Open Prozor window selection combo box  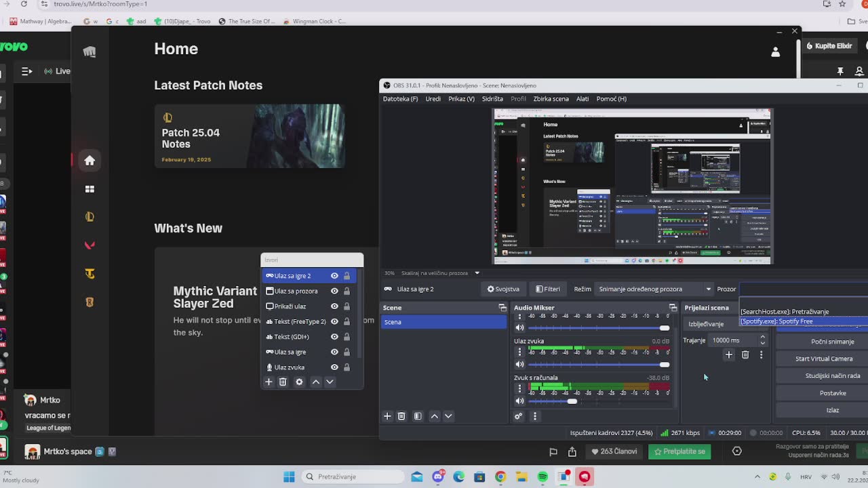[804, 289]
